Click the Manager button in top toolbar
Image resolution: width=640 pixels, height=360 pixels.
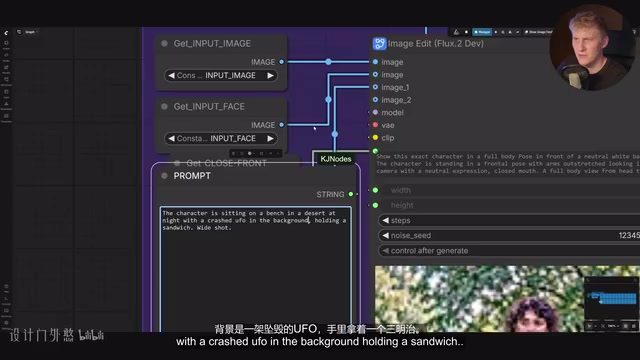point(482,32)
